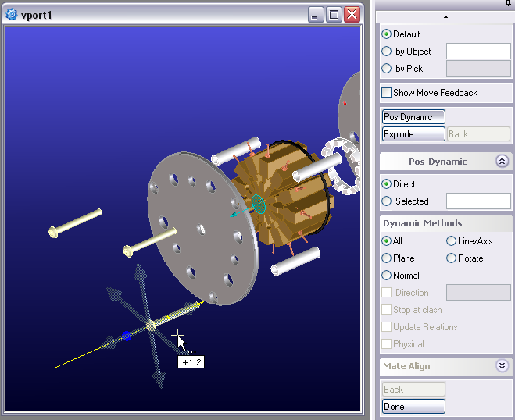Select the by Object radio option
The image size is (515, 420).
[x=387, y=52]
